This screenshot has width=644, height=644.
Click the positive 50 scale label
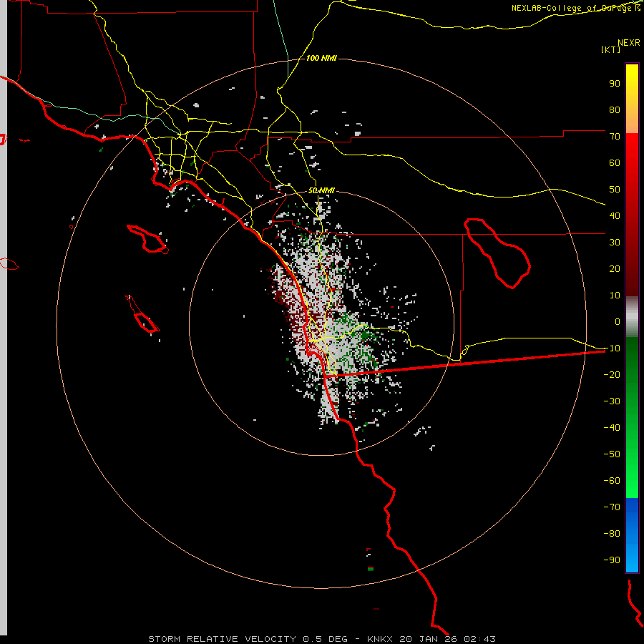click(x=615, y=190)
